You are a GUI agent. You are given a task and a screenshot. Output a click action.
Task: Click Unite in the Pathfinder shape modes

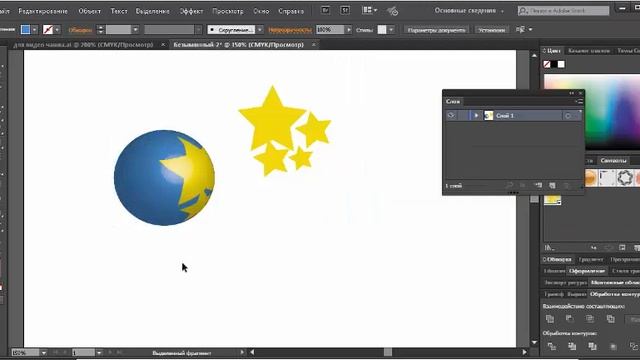(550, 319)
